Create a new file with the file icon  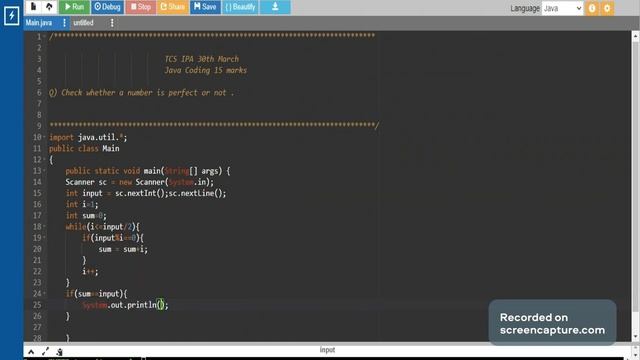33,7
